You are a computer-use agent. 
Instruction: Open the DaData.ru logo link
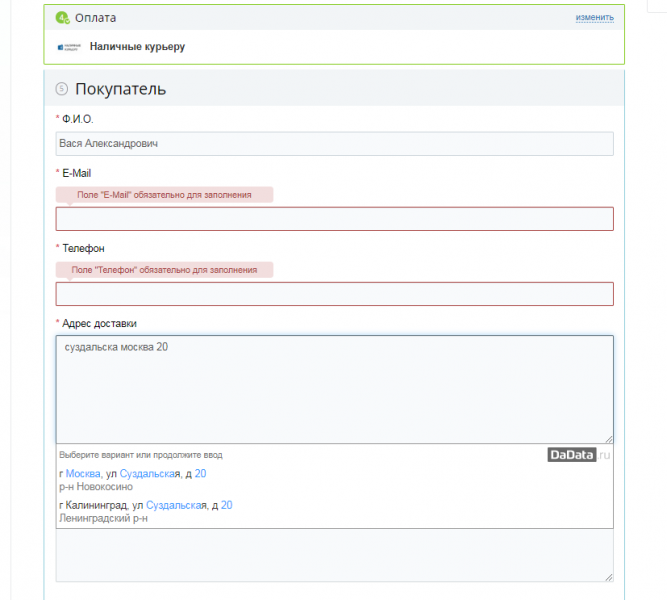point(579,455)
